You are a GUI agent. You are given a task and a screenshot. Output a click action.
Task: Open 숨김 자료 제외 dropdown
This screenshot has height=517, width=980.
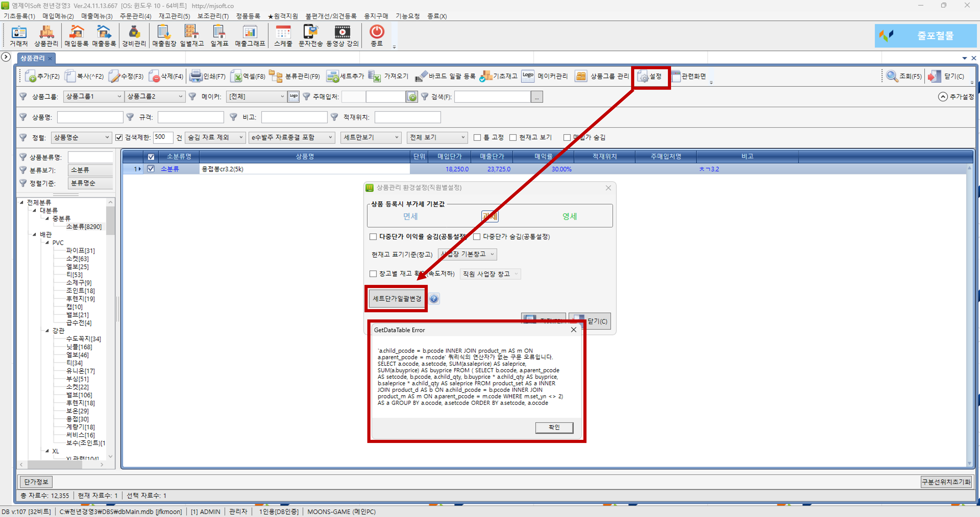[215, 138]
